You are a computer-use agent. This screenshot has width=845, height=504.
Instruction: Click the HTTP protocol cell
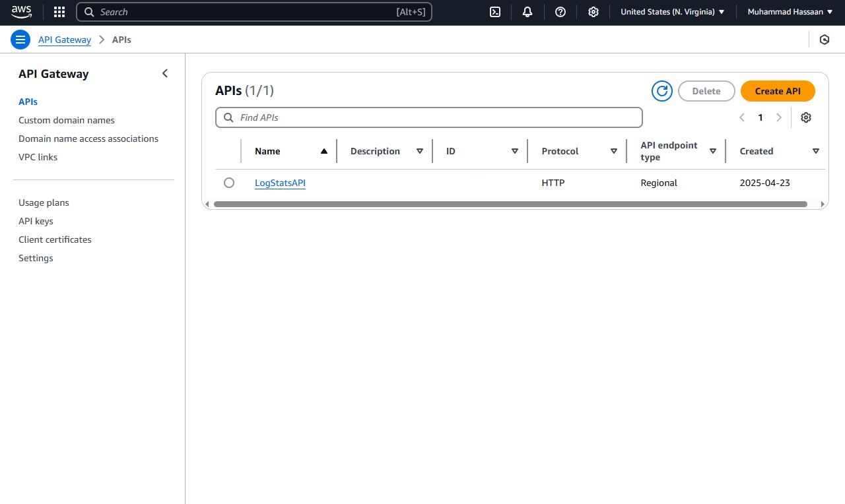click(553, 183)
